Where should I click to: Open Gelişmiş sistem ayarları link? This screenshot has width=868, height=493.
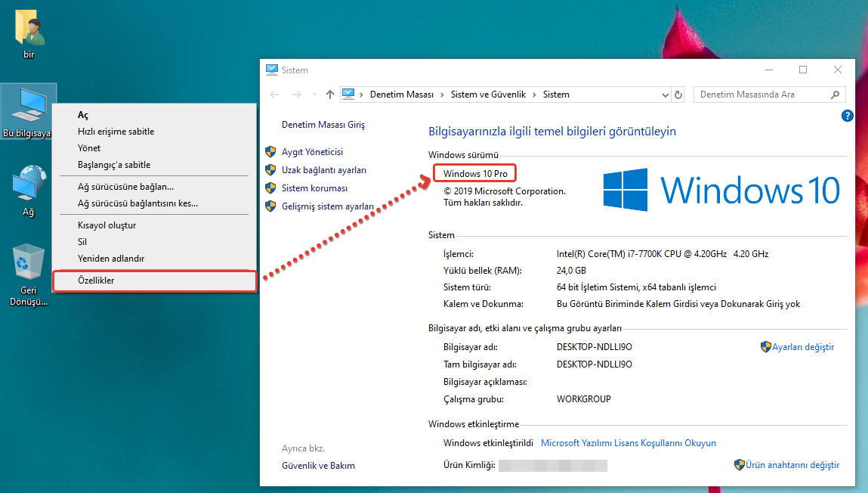click(x=327, y=206)
